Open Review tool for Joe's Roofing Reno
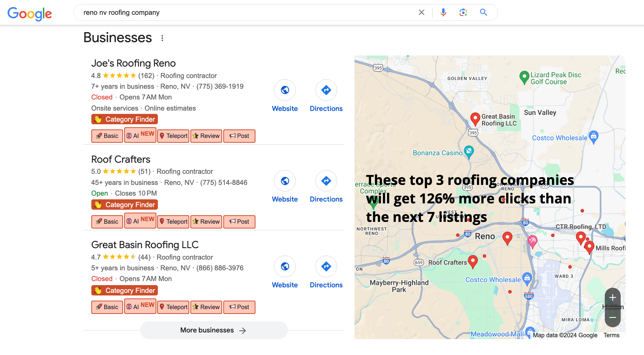Viewport: 644px width, 355px height. click(x=206, y=136)
